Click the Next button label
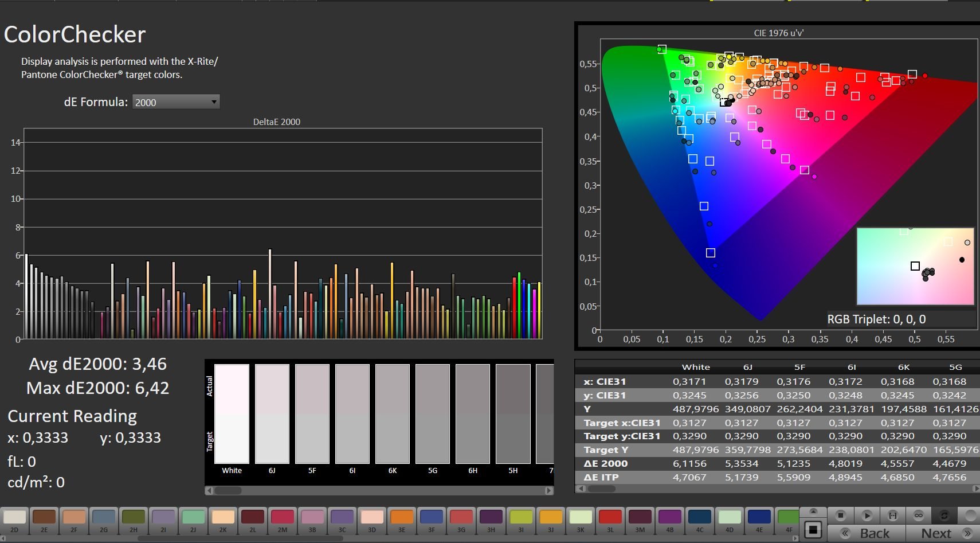The image size is (980, 543). (x=936, y=533)
